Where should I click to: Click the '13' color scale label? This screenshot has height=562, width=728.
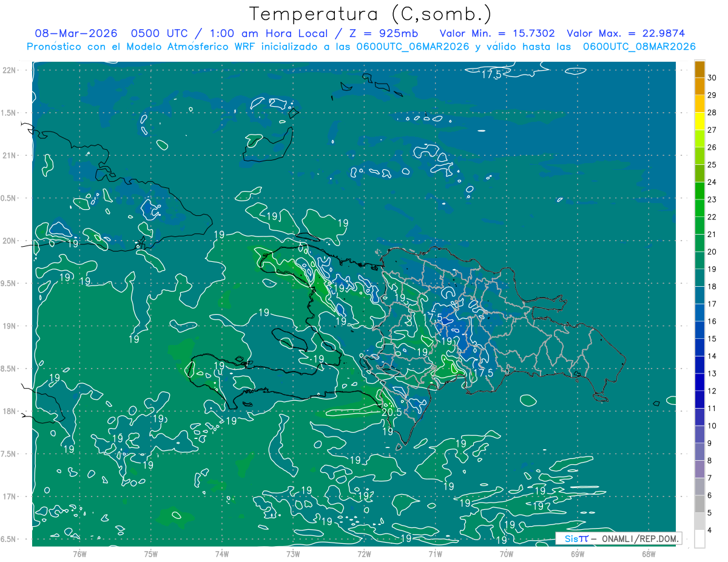712,373
